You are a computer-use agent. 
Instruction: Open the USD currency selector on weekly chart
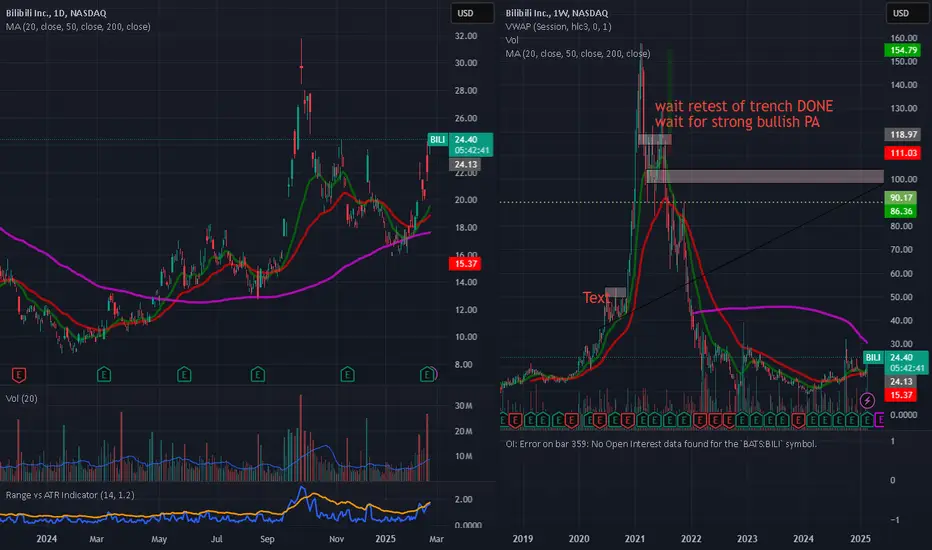pyautogui.click(x=906, y=13)
